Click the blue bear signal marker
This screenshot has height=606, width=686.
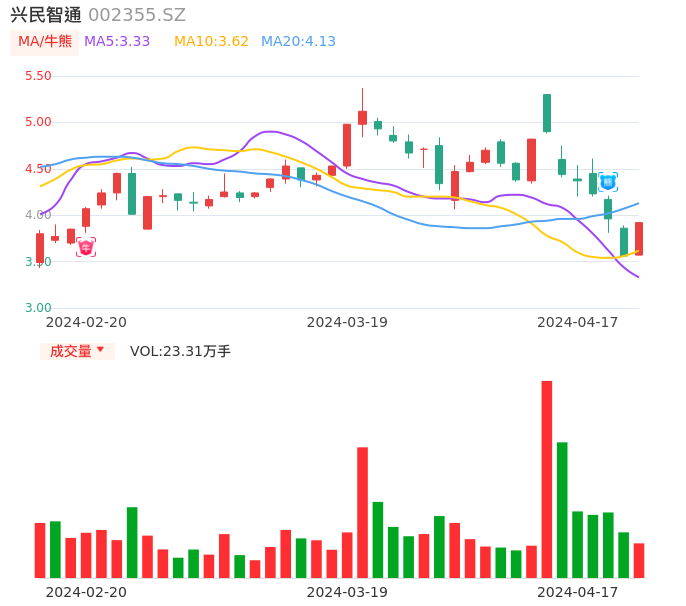coord(607,182)
